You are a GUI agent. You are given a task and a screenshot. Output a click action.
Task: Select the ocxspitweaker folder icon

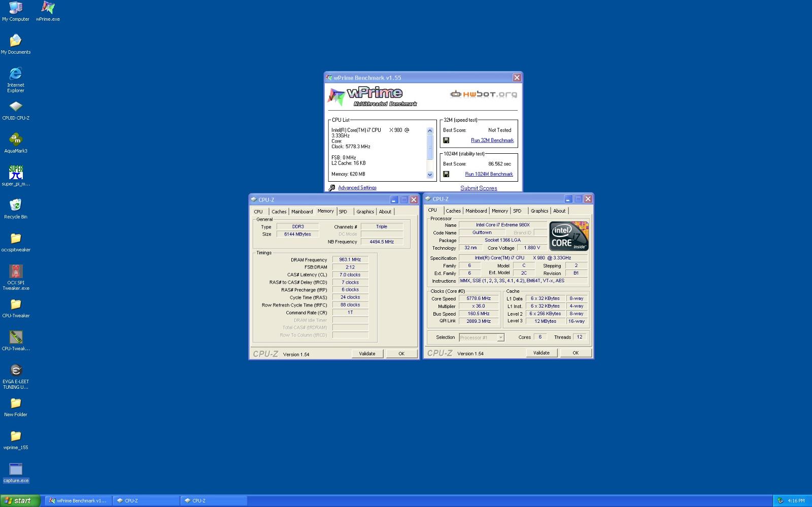(x=16, y=242)
